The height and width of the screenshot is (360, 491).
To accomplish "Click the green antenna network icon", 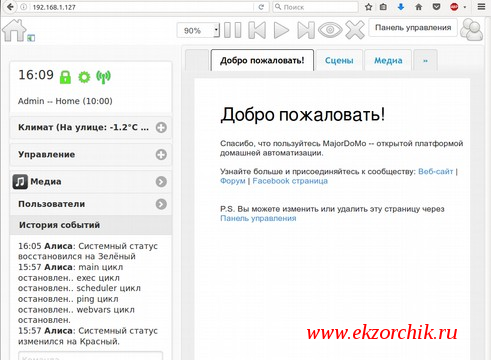I will tap(103, 77).
